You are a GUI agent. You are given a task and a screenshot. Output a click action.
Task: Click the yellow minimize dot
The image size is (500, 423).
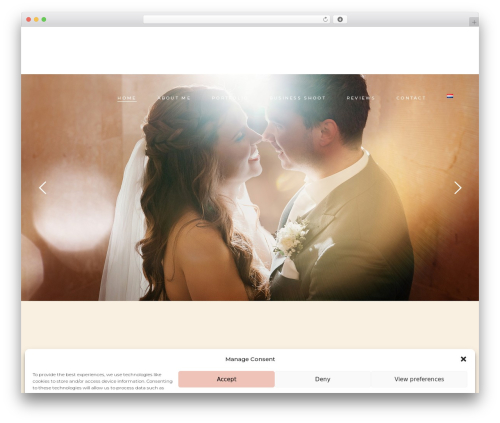pos(36,20)
